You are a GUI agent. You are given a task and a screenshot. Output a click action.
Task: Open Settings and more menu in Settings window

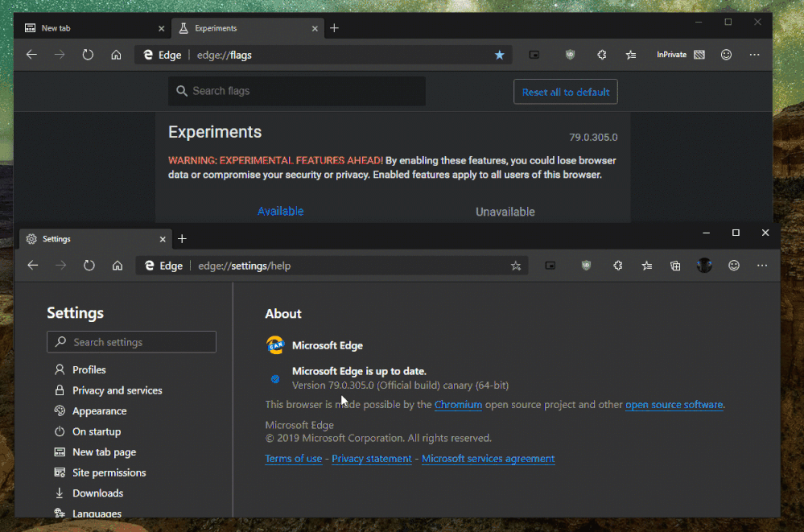762,266
